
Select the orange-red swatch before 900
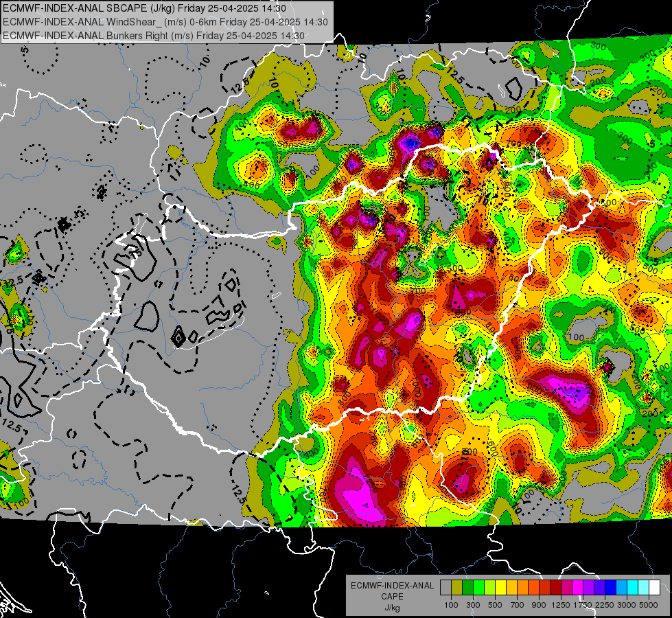coord(533,588)
